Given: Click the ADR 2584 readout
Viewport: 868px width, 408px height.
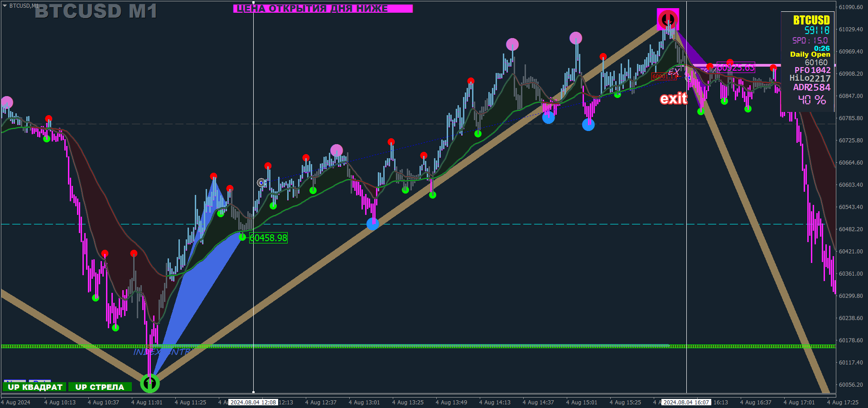Looking at the screenshot, I should (x=811, y=87).
